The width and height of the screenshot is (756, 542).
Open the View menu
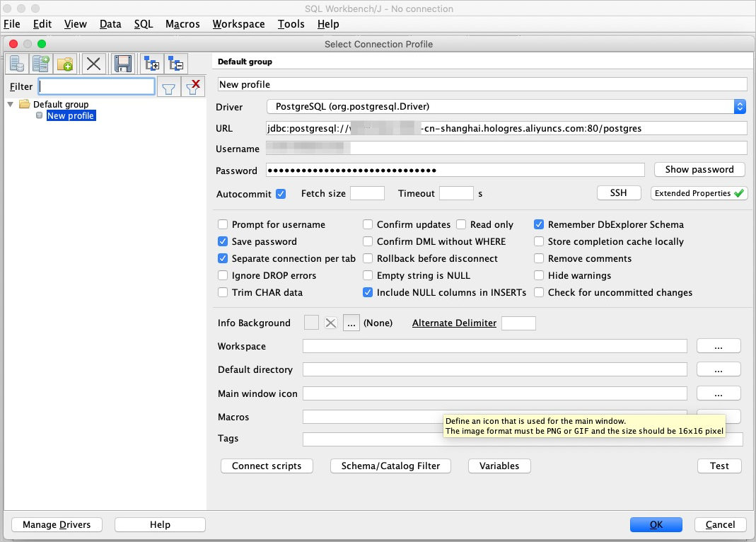pos(76,24)
